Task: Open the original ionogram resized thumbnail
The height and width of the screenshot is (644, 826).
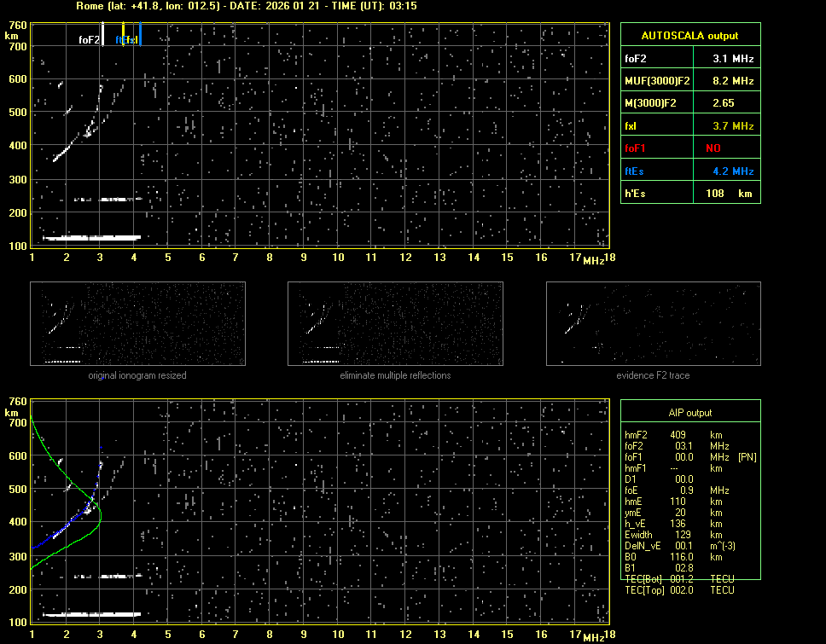Action: (x=137, y=323)
